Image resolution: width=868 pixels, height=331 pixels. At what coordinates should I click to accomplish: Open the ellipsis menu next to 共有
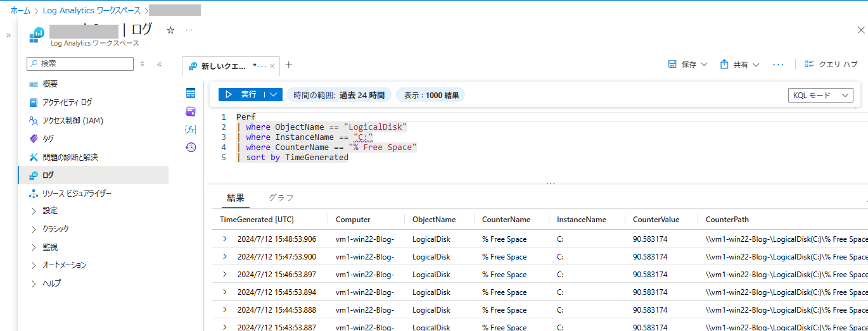(779, 65)
